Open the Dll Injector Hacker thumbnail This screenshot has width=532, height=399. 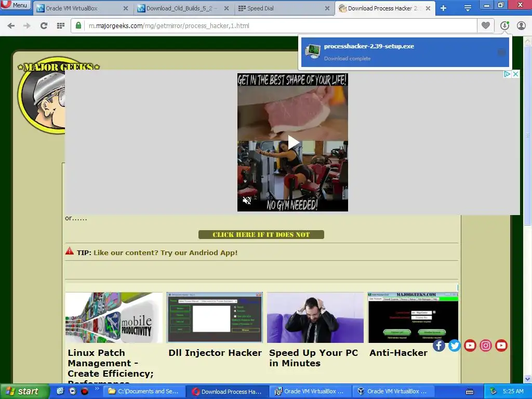215,317
